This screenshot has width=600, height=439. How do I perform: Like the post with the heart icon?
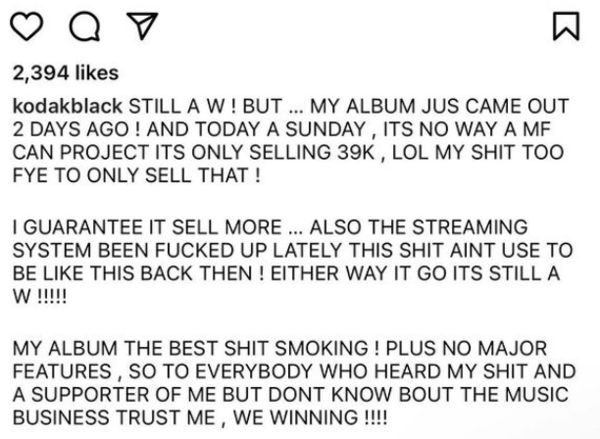[x=26, y=26]
